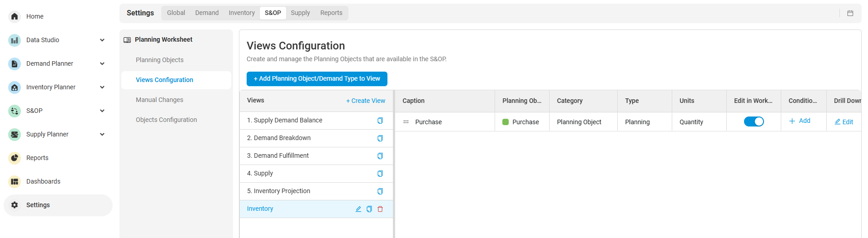Toggle Edit in Worksheet for Purchase
This screenshot has height=238, width=868.
point(754,121)
